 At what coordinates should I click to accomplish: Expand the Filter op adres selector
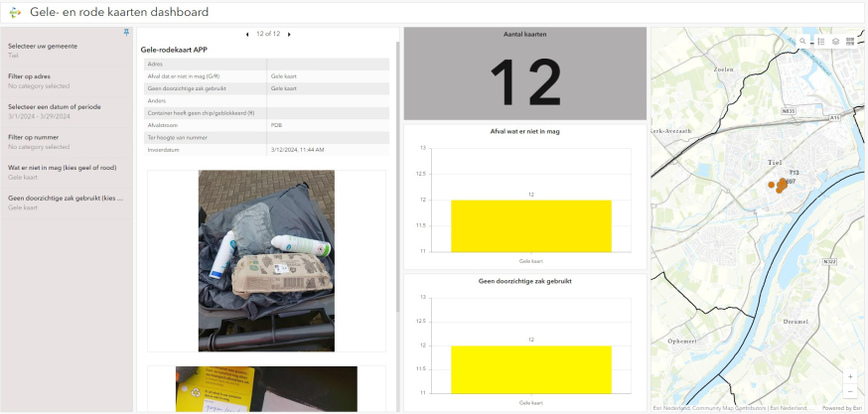(66, 80)
